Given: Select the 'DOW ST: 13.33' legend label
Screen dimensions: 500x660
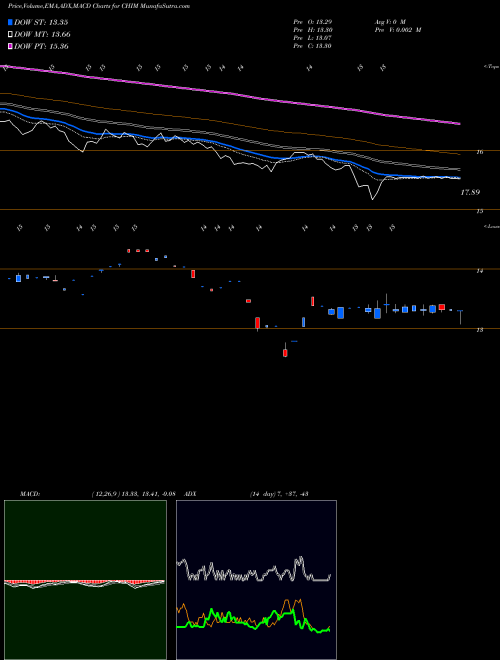Looking at the screenshot, I should (x=41, y=23).
